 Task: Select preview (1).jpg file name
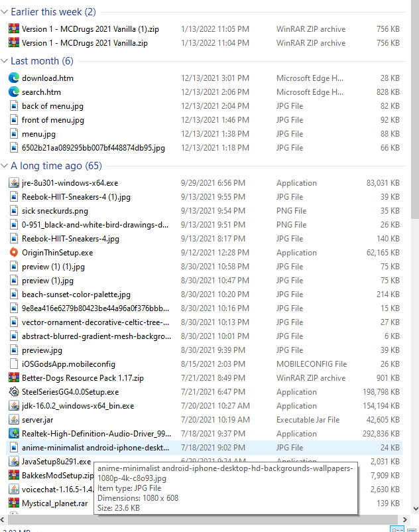point(48,280)
